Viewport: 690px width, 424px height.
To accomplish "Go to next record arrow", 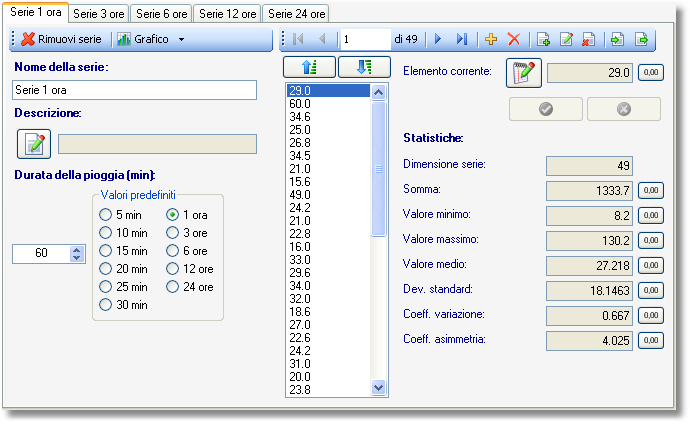I will 438,39.
